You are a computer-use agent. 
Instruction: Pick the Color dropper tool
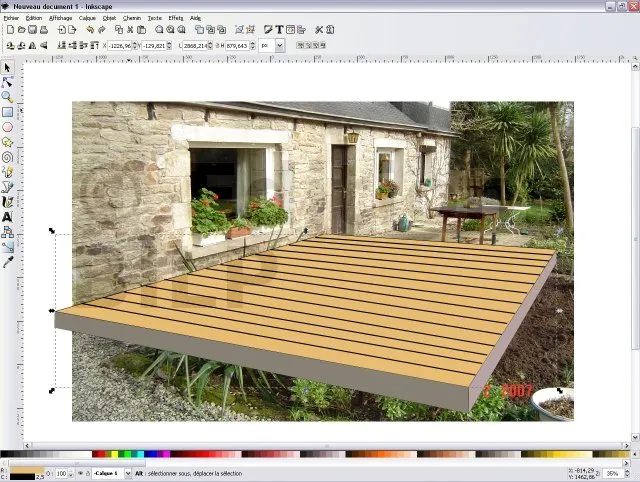click(x=7, y=261)
